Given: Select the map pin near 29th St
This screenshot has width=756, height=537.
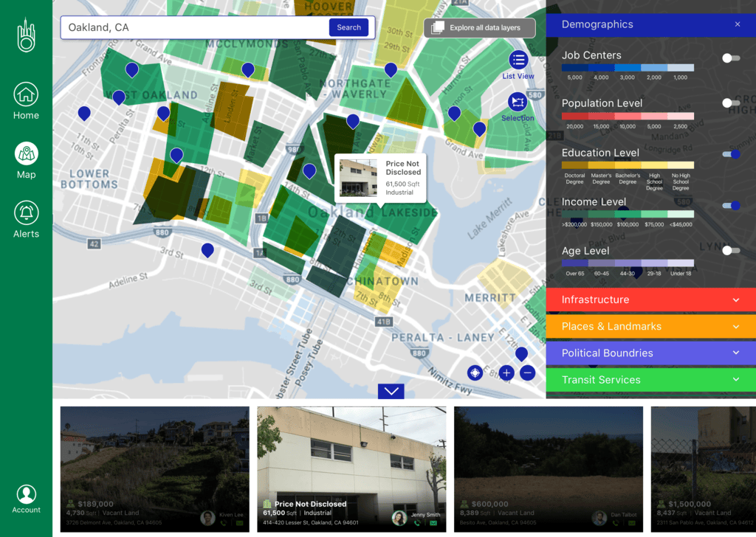Looking at the screenshot, I should click(x=391, y=70).
